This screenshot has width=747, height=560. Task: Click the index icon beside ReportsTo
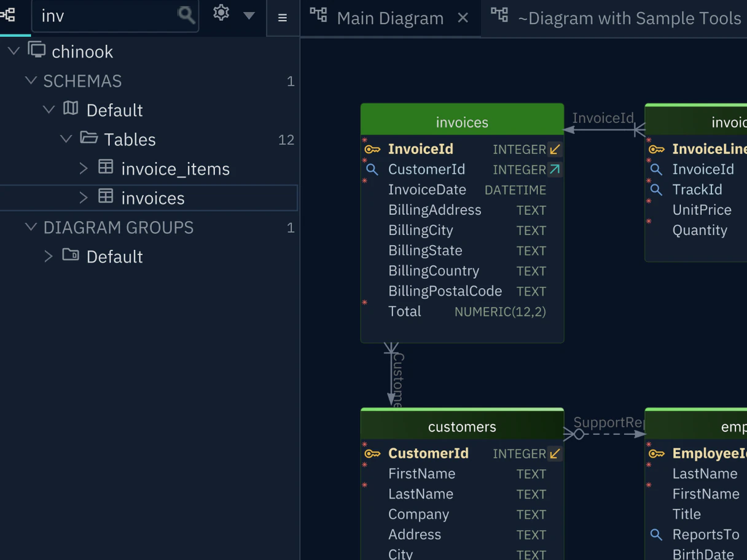click(x=657, y=535)
